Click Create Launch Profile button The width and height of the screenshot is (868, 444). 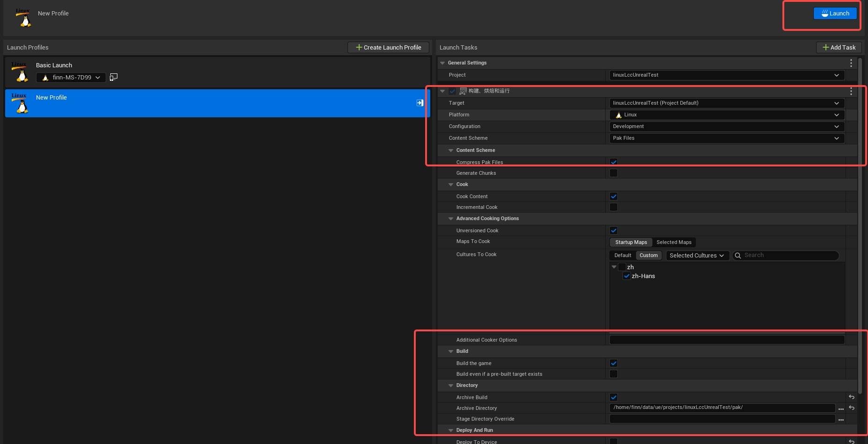pyautogui.click(x=389, y=47)
